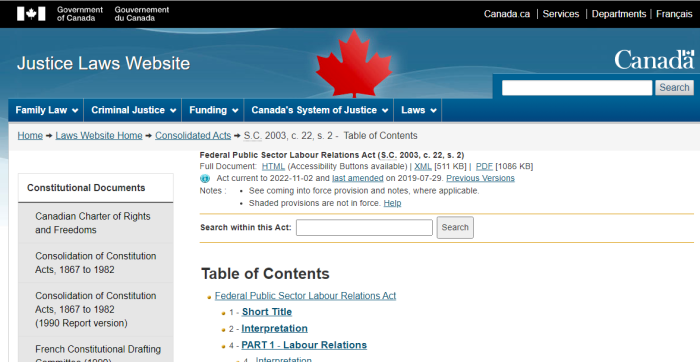Screen dimensions: 700x362
Task: Click the globe icon beside Act current
Action: pos(204,179)
